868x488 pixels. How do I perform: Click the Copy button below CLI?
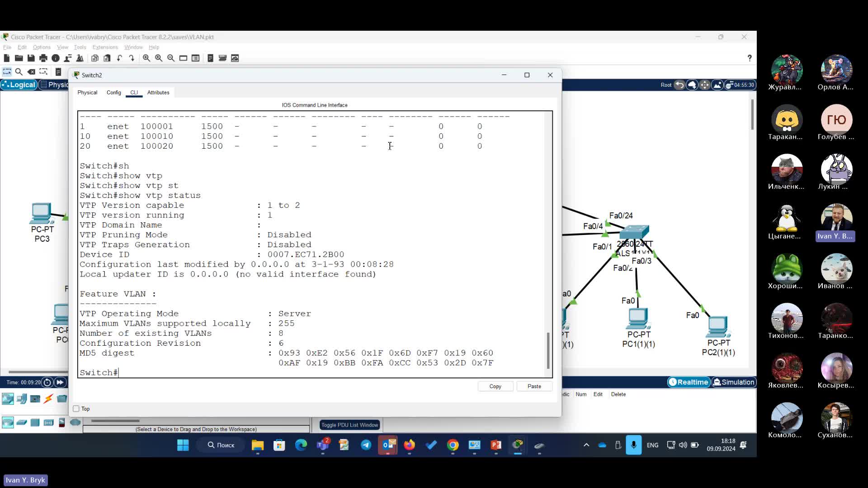point(495,386)
